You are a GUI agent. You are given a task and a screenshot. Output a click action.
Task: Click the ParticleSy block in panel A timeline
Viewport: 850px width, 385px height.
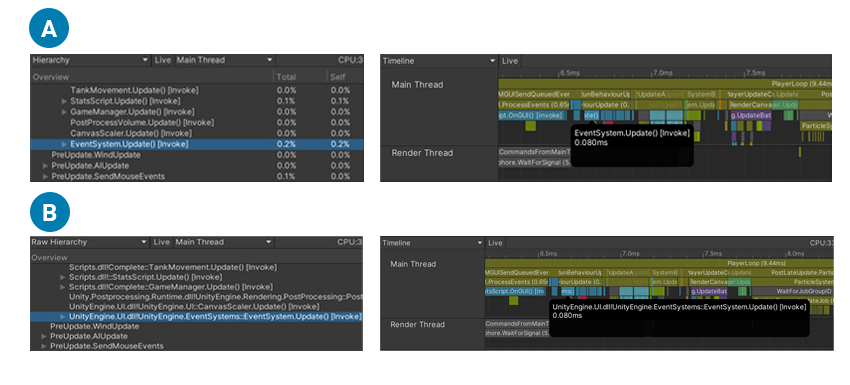point(815,126)
